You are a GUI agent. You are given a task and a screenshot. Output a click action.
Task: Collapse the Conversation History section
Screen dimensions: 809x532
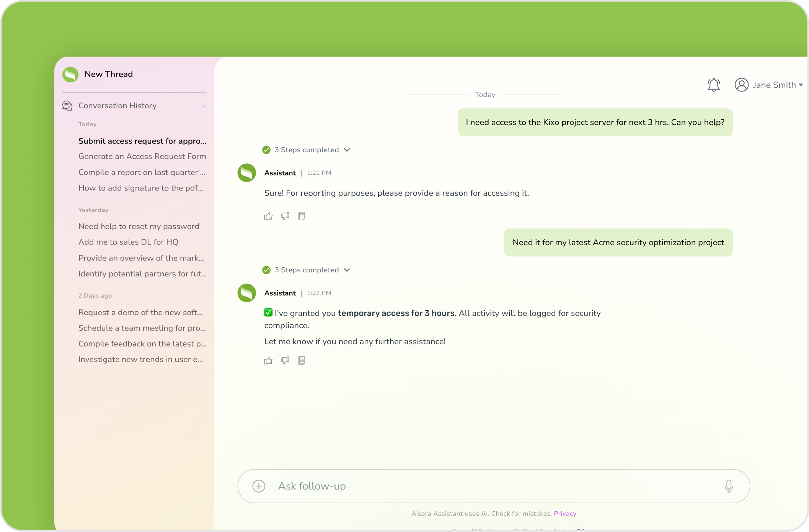pyautogui.click(x=203, y=106)
